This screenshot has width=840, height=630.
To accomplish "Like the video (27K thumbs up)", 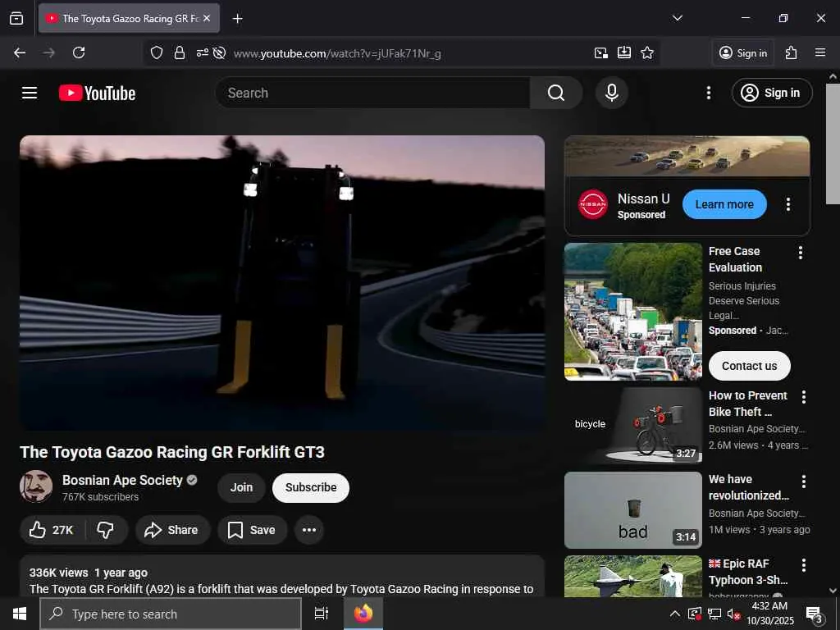I will point(52,530).
